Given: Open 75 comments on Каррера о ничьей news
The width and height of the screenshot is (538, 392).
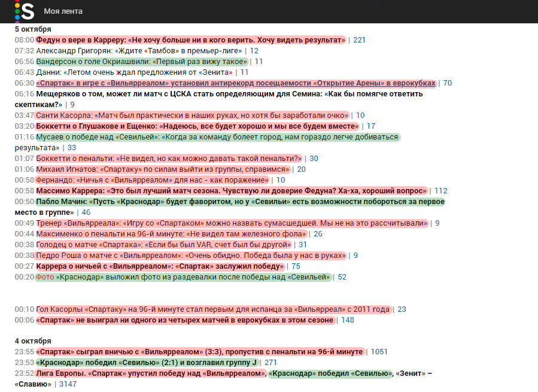Looking at the screenshot, I should click(x=296, y=266).
